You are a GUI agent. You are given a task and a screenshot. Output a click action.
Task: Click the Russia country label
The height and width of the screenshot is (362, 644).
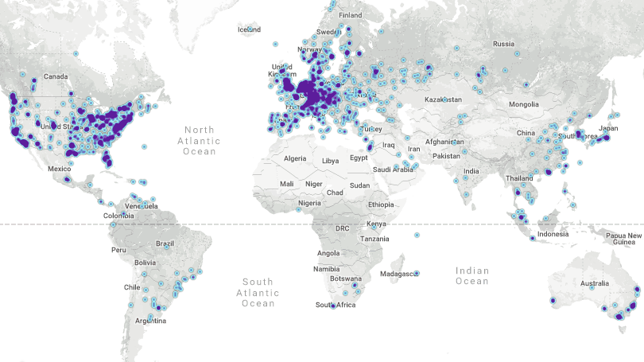click(x=503, y=44)
